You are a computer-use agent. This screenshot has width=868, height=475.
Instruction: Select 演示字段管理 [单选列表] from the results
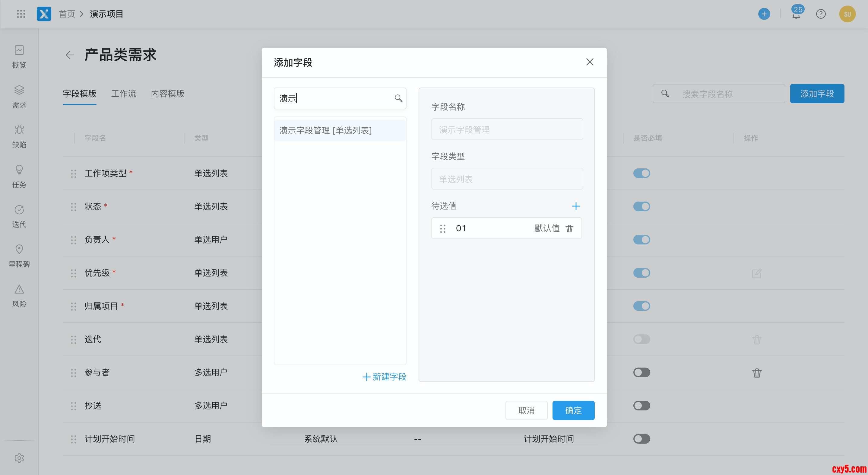325,130
